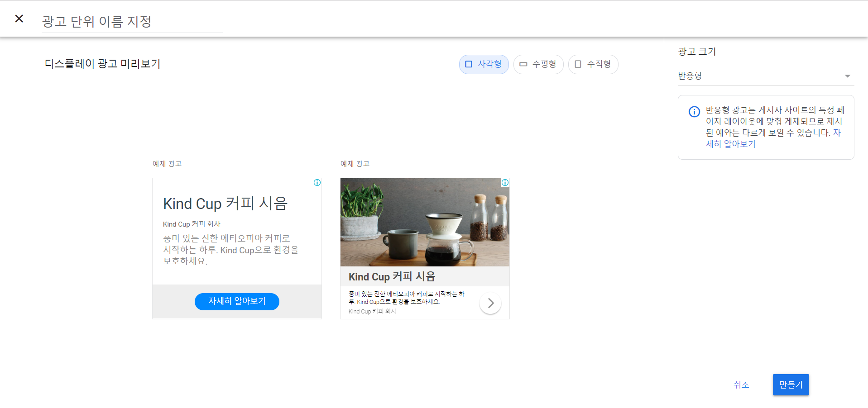
Task: Click the 광고 크기 label
Action: coord(697,52)
